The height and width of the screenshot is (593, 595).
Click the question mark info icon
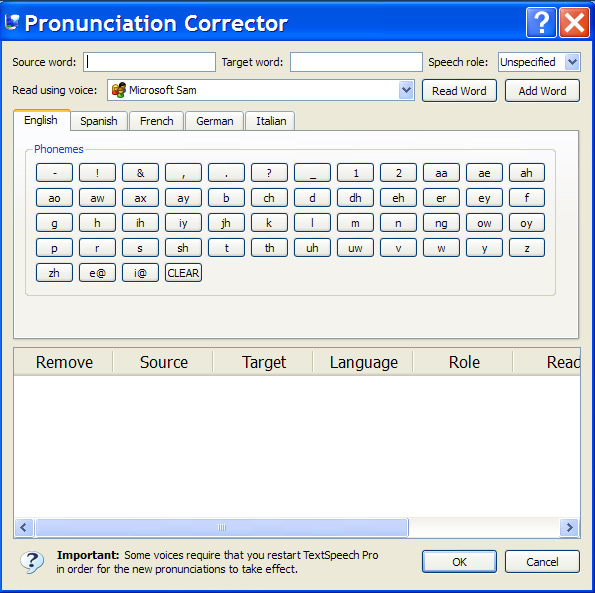point(32,562)
